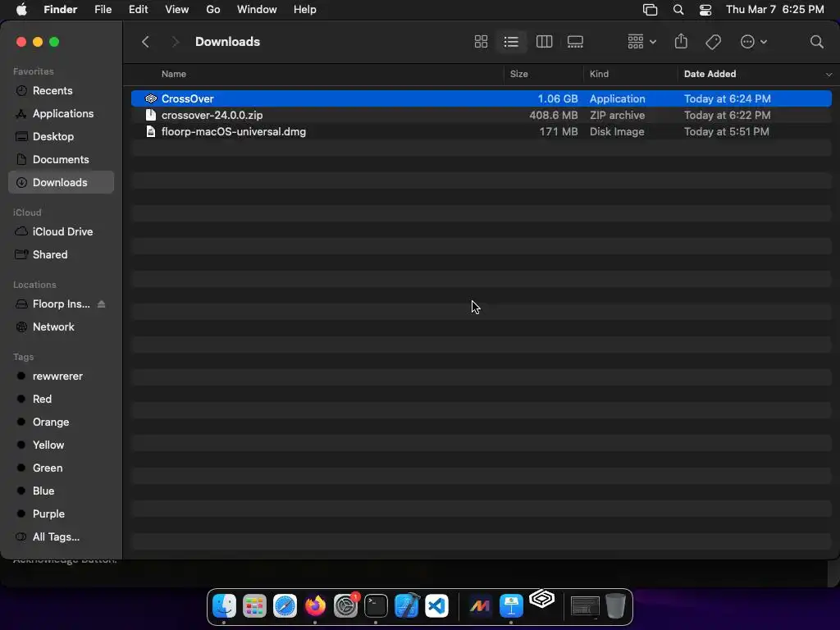Open the Go menu
Viewport: 840px width, 630px height.
coord(213,10)
